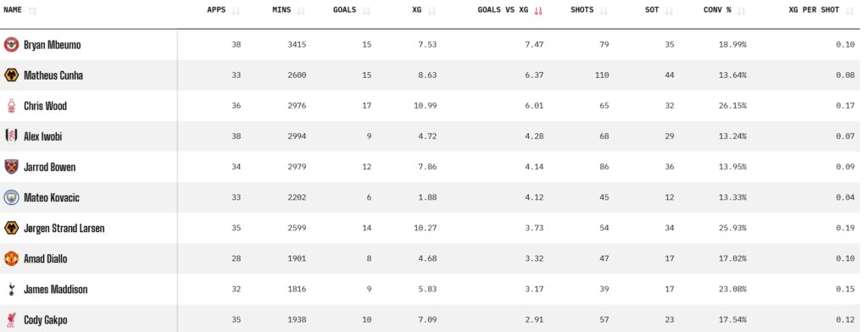Click the Nottingham Forest crest beside Chris Wood
The height and width of the screenshot is (332, 868).
(x=11, y=106)
